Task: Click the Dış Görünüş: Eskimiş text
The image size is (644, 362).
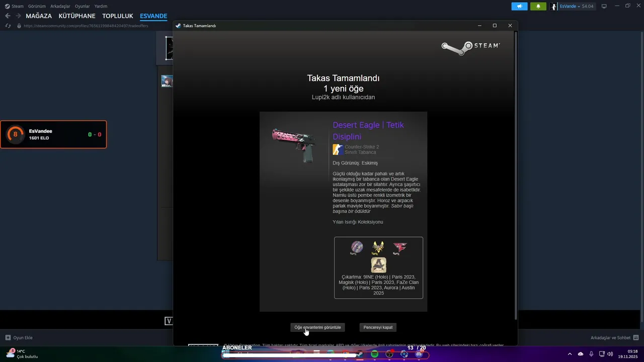Action: point(355,163)
